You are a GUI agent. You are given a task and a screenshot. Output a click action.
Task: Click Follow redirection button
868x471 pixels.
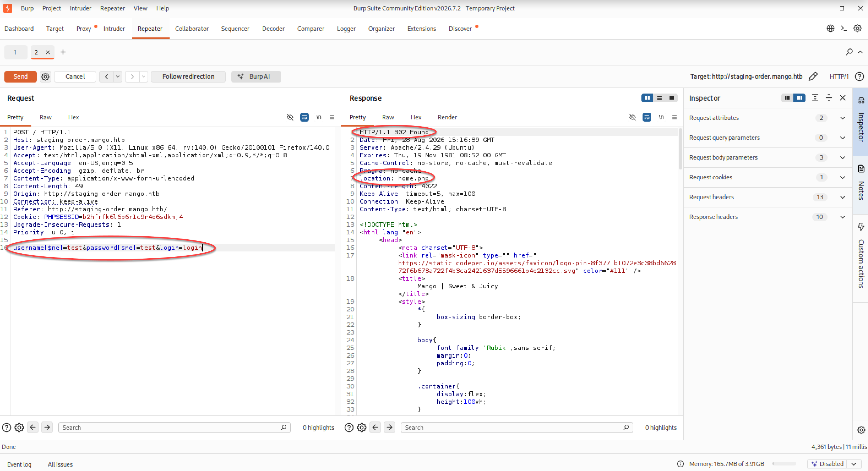pyautogui.click(x=188, y=76)
